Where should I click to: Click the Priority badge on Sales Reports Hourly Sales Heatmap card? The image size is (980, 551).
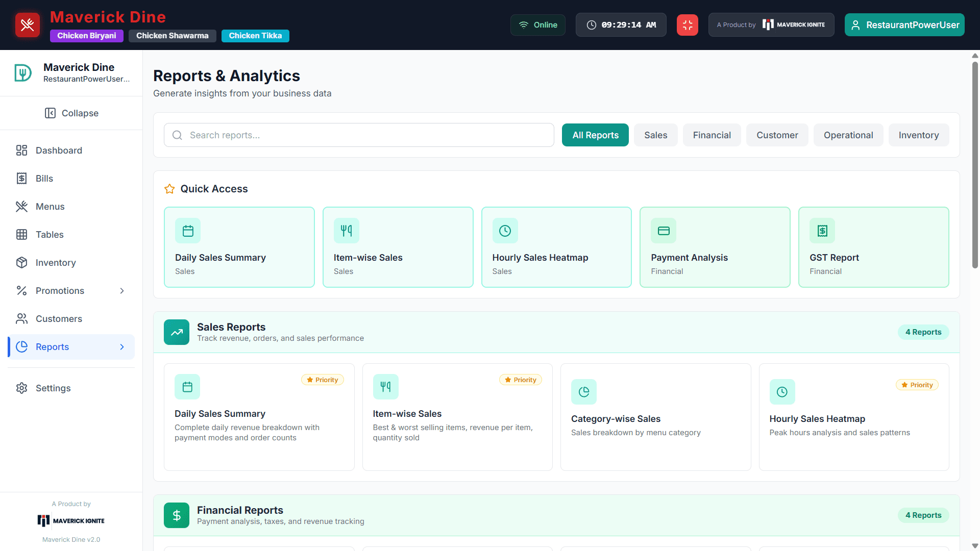(x=917, y=385)
